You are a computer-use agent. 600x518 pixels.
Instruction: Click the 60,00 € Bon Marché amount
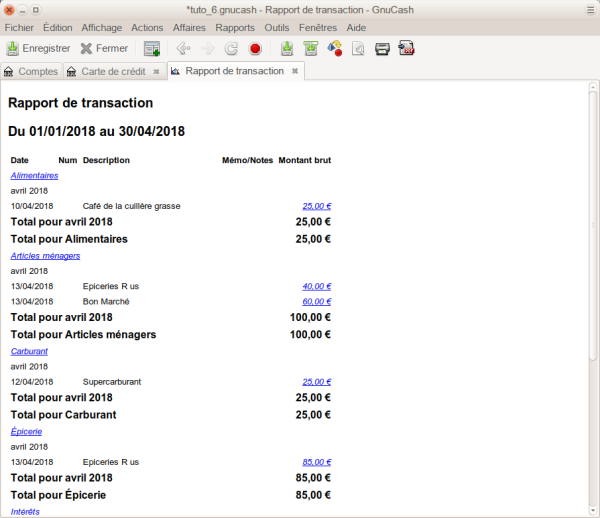[317, 302]
